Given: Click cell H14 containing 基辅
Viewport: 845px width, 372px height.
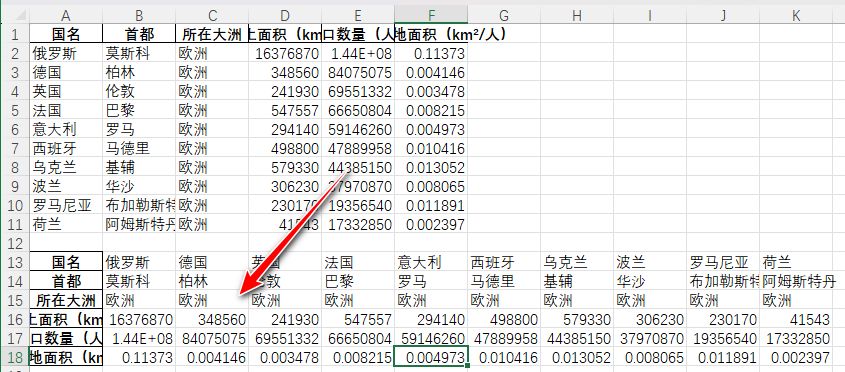Looking at the screenshot, I should 577,281.
